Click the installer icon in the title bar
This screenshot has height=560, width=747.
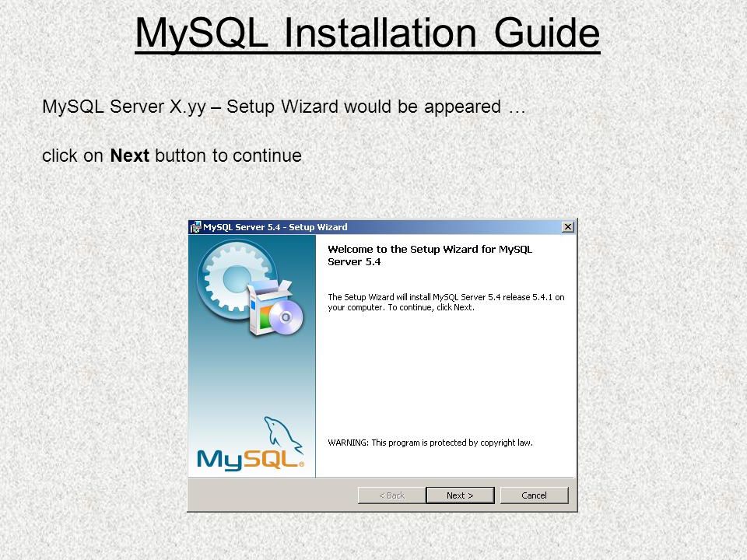pyautogui.click(x=195, y=227)
